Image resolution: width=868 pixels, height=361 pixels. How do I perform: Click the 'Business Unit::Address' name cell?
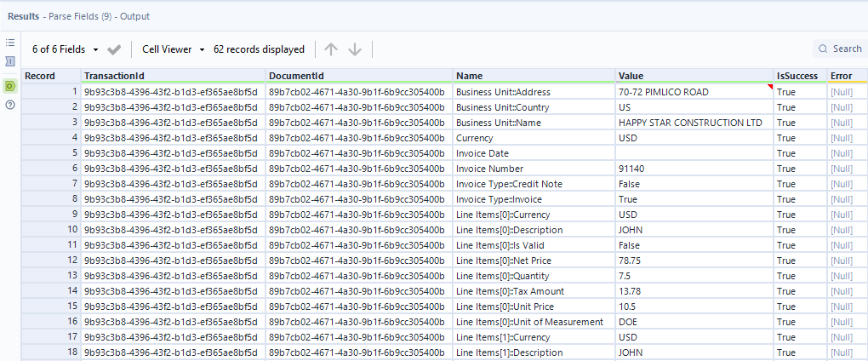tap(534, 92)
